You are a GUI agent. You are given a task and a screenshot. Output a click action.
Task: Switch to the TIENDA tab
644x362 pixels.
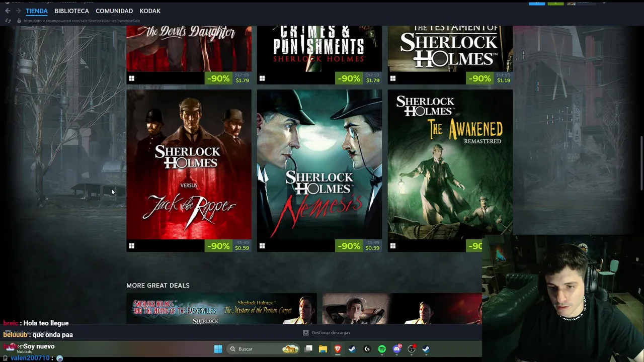click(x=37, y=11)
